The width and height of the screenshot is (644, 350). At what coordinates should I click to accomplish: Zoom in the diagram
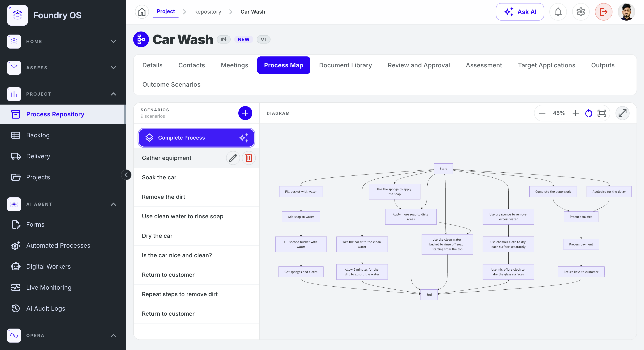click(575, 113)
